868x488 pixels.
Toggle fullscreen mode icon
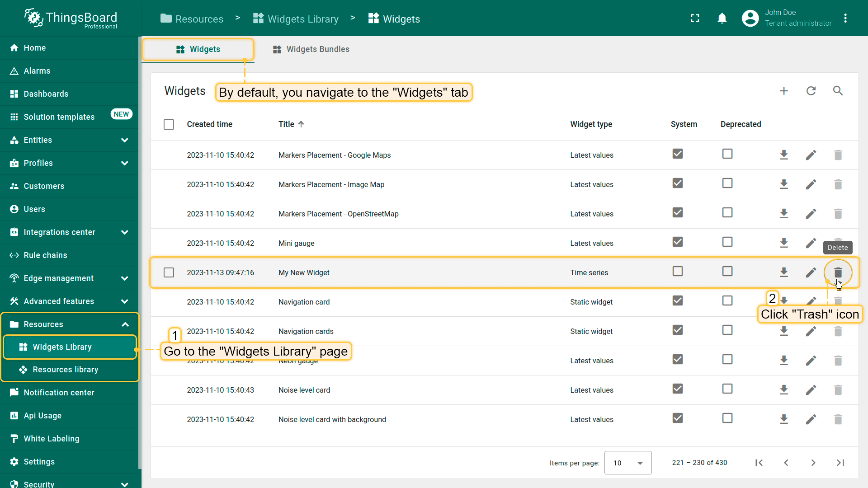coord(695,19)
